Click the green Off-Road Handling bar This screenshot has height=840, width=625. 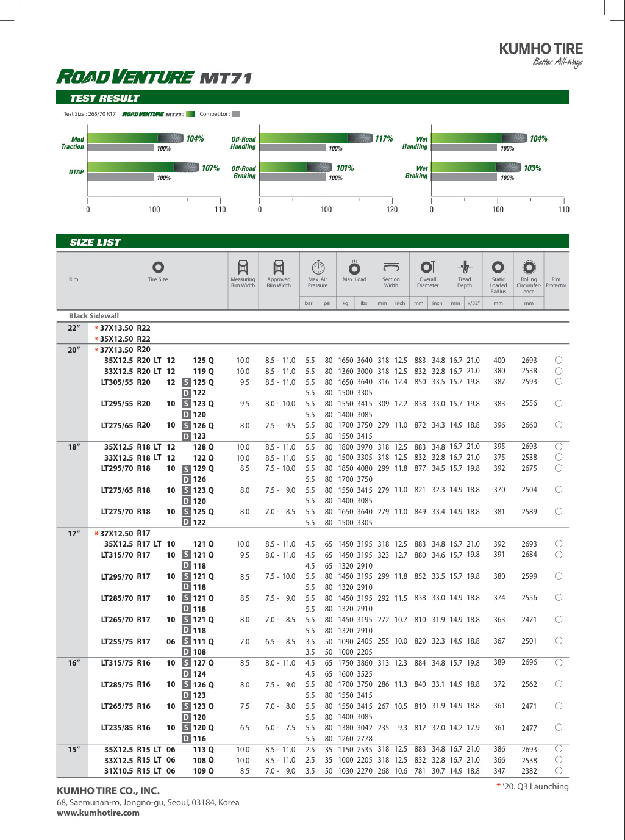click(316, 138)
